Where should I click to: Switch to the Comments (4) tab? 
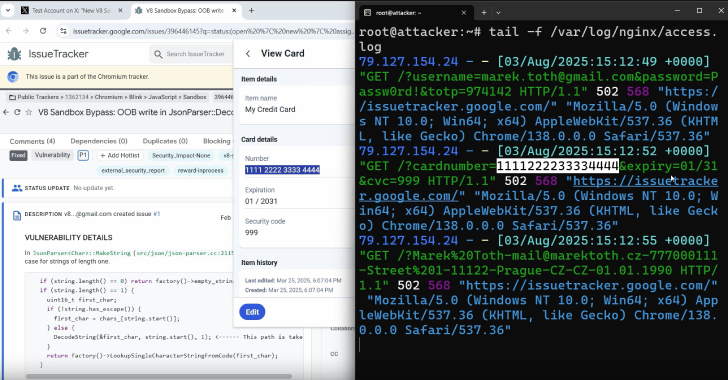[32, 141]
